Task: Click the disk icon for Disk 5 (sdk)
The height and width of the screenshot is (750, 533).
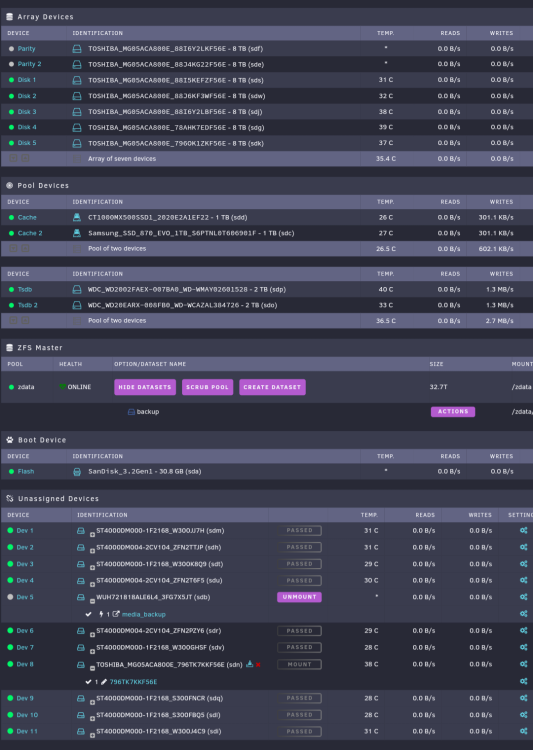Action: (x=77, y=143)
